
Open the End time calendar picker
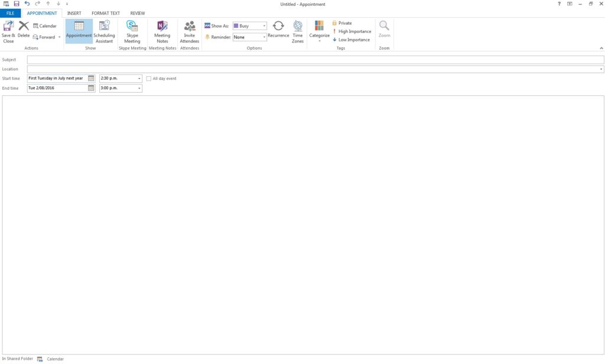(x=91, y=88)
